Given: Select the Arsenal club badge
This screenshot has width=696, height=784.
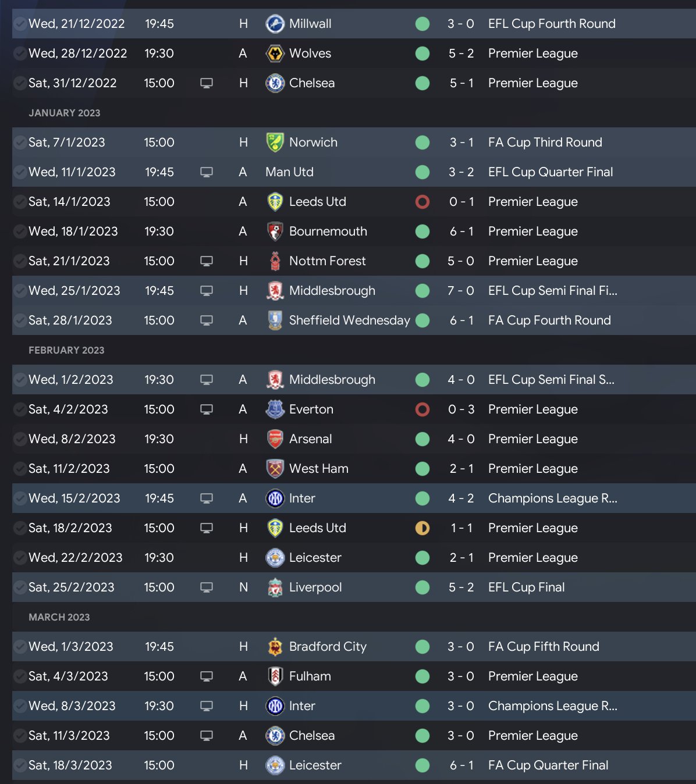Looking at the screenshot, I should click(x=275, y=439).
